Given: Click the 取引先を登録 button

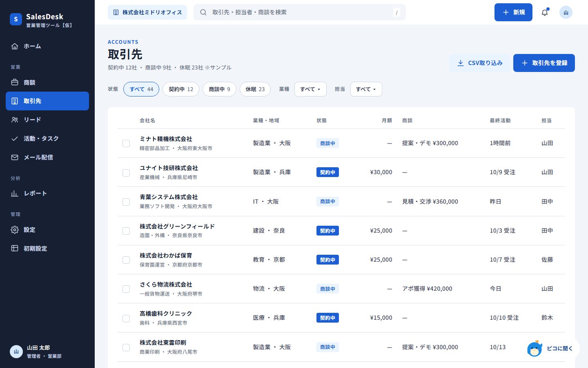Looking at the screenshot, I should pos(544,63).
